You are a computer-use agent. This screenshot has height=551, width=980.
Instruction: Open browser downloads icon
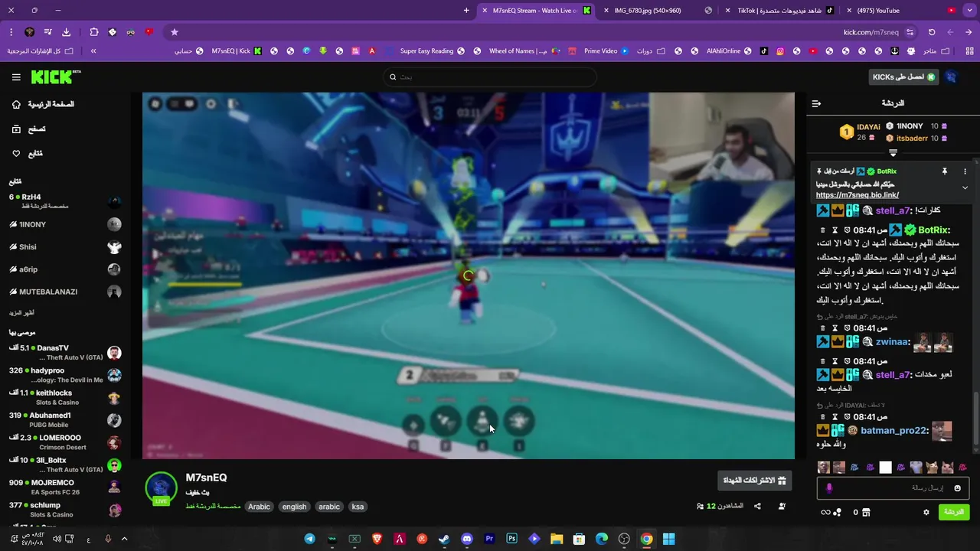[x=66, y=32]
